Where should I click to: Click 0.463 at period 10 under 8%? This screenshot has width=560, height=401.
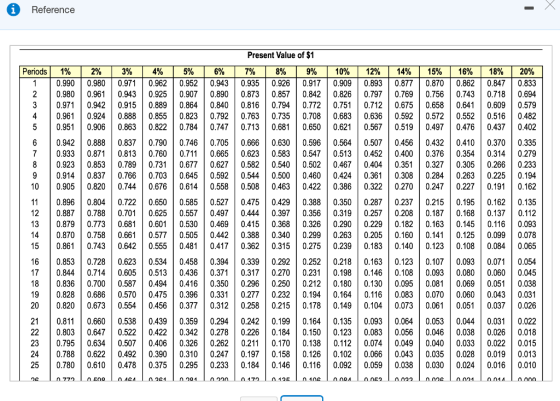click(281, 187)
